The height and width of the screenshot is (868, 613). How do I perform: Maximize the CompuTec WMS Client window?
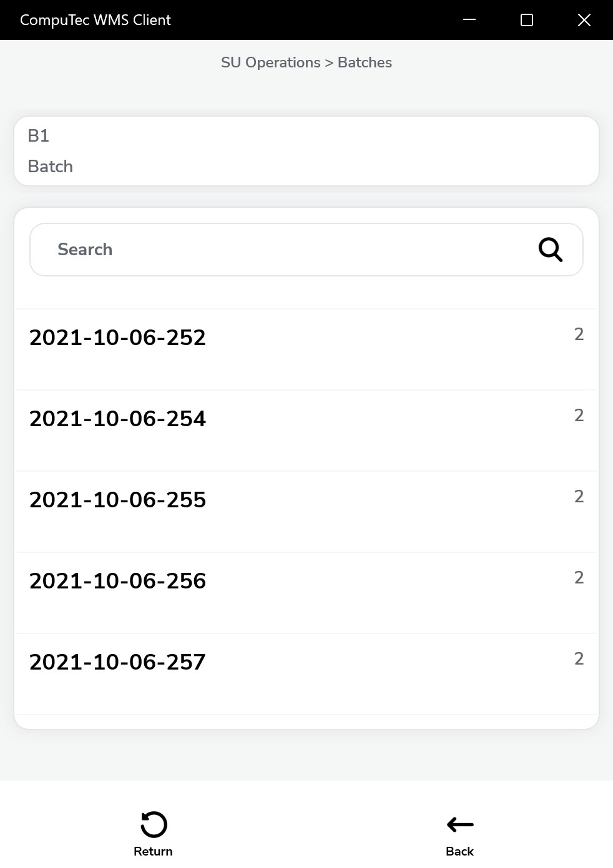[x=527, y=20]
